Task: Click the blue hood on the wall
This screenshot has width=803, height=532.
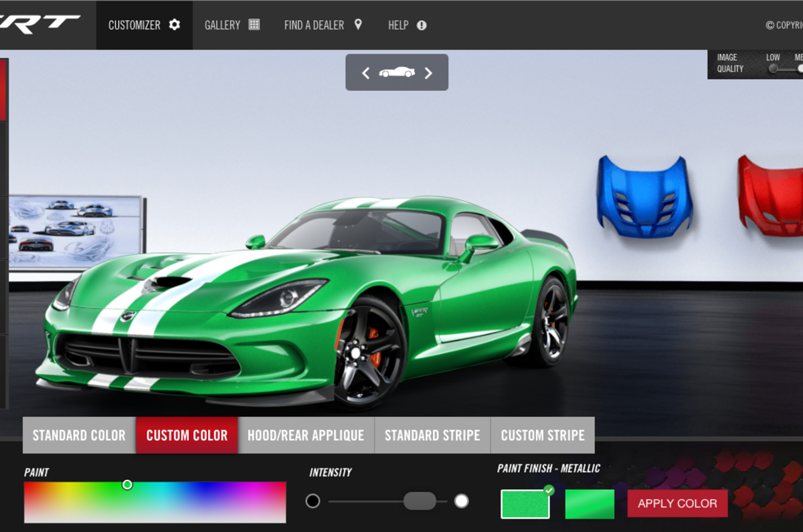Action: coord(644,196)
